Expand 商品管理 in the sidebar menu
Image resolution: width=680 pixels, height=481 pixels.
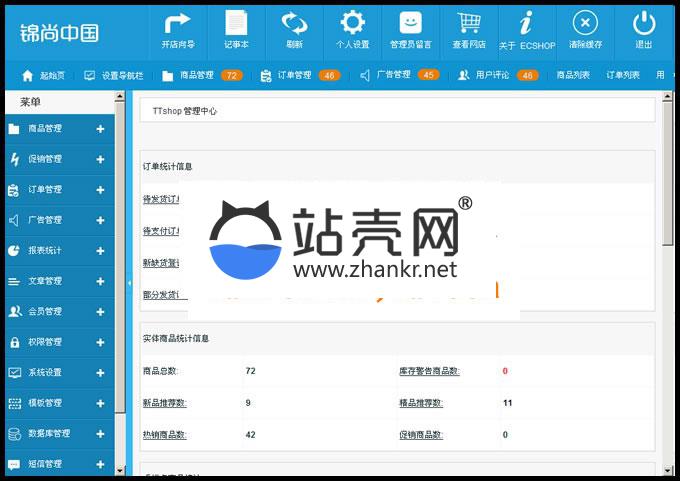[100, 129]
